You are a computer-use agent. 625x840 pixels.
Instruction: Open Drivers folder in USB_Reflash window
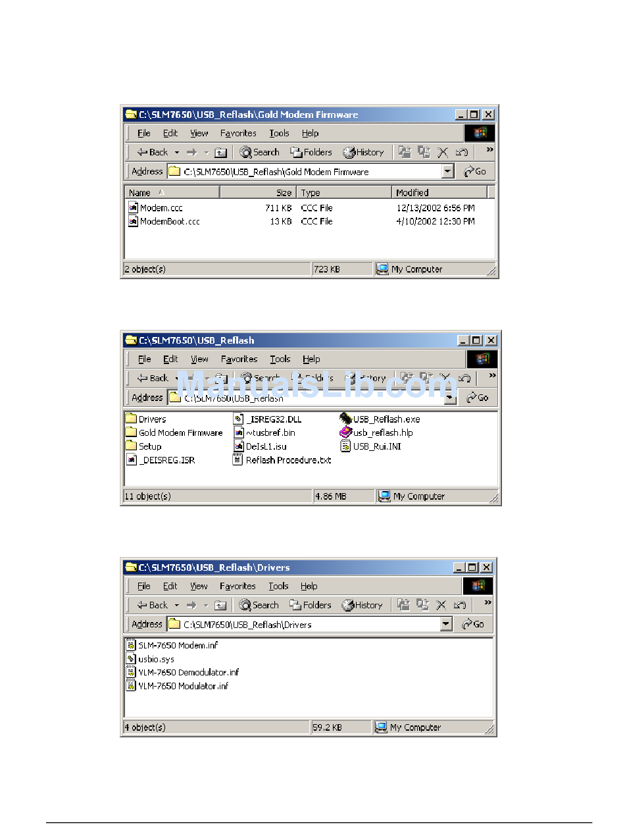coord(146,419)
